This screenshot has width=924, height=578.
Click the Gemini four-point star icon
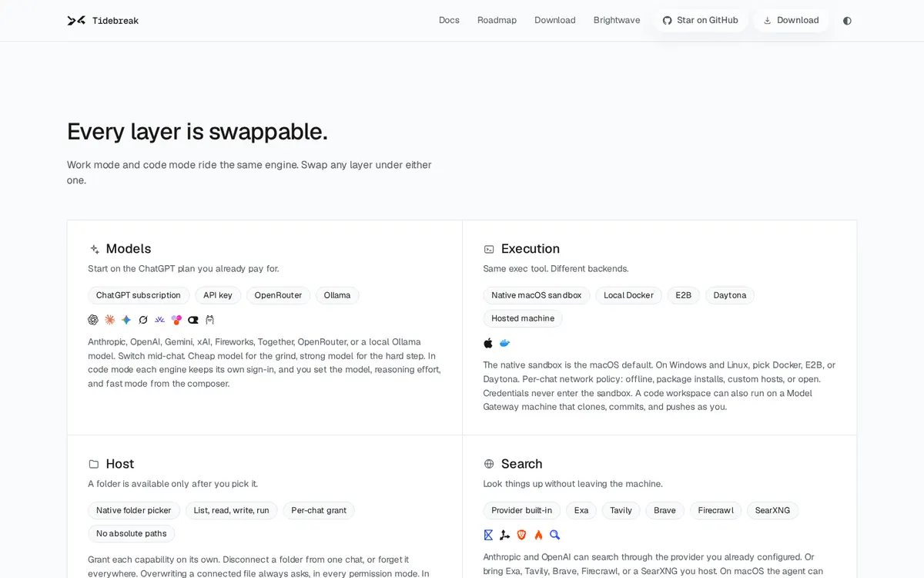126,320
